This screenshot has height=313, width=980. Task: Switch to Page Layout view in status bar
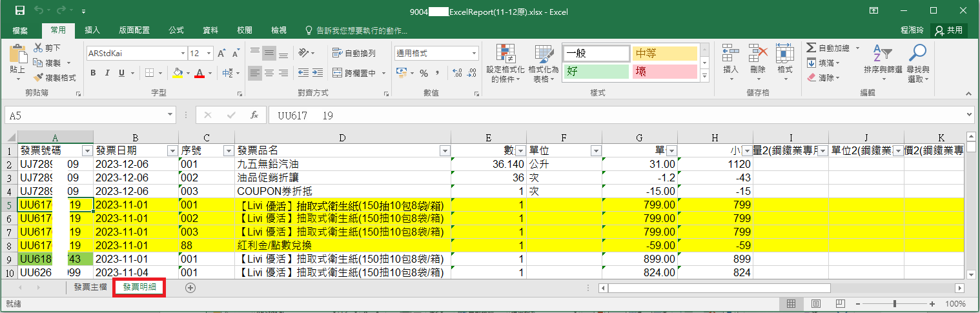(815, 303)
